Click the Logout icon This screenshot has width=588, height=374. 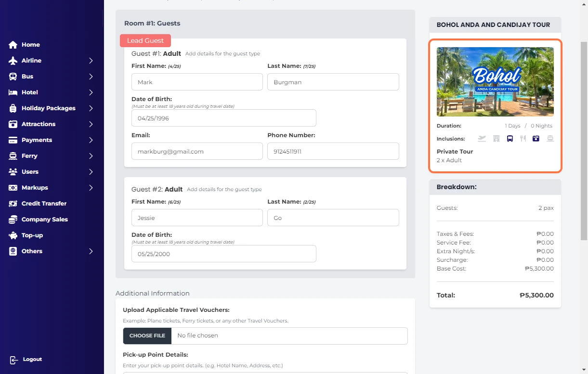click(14, 360)
